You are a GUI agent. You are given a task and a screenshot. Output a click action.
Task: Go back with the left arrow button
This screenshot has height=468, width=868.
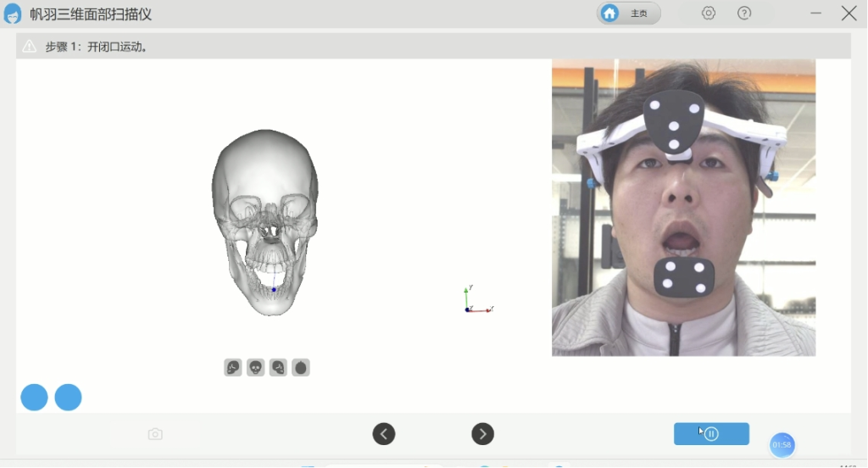(x=384, y=434)
